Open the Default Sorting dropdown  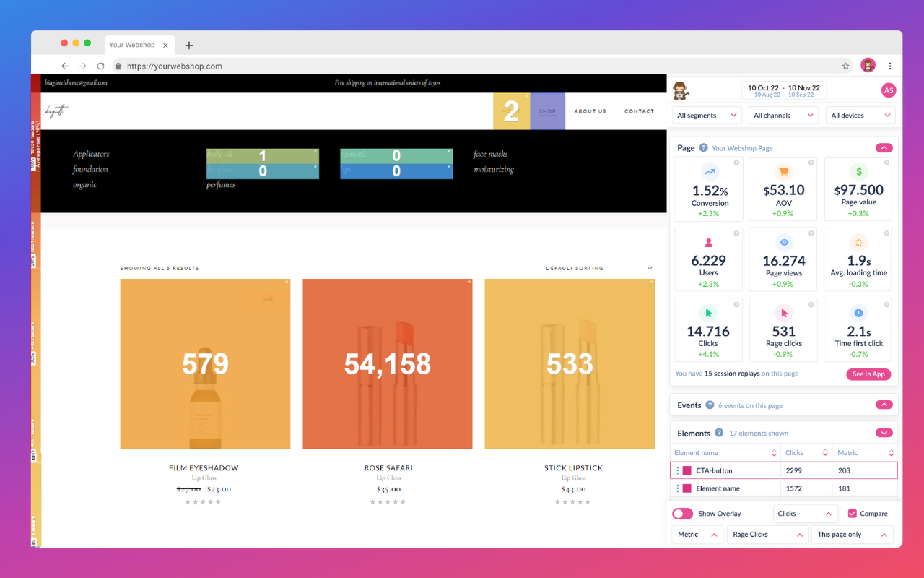click(599, 268)
